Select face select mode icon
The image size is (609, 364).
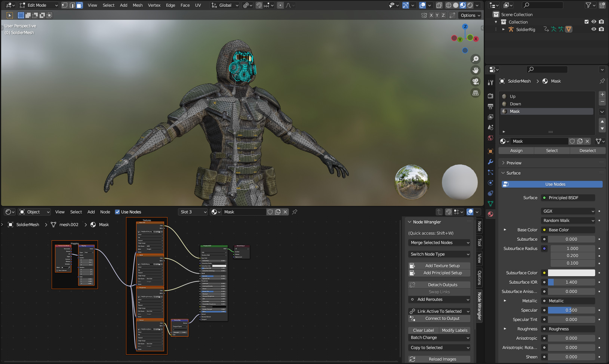click(x=79, y=5)
